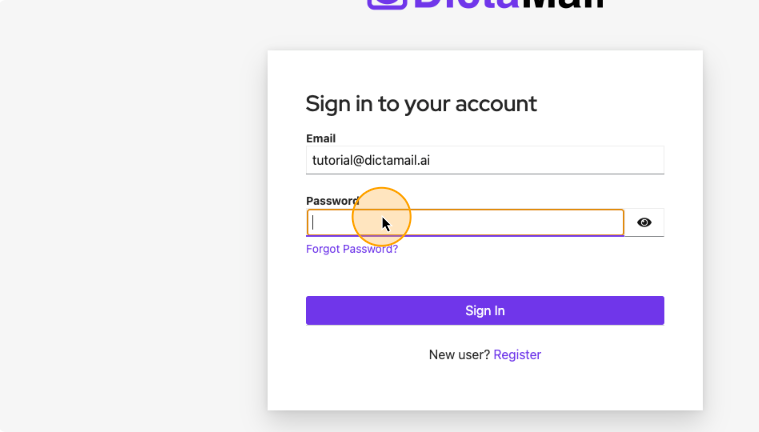Click the Email field label
759x432 pixels.
point(321,139)
